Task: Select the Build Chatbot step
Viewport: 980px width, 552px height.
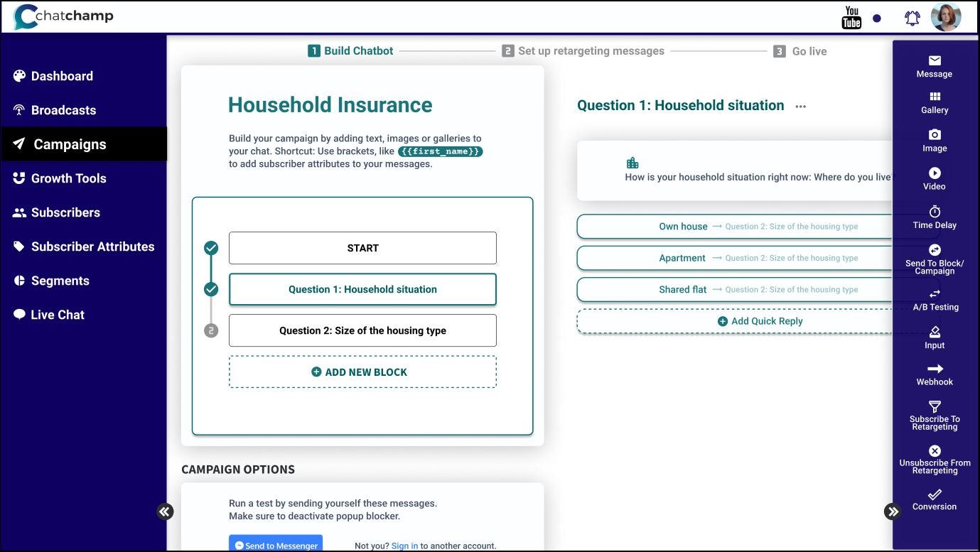Action: [x=350, y=51]
